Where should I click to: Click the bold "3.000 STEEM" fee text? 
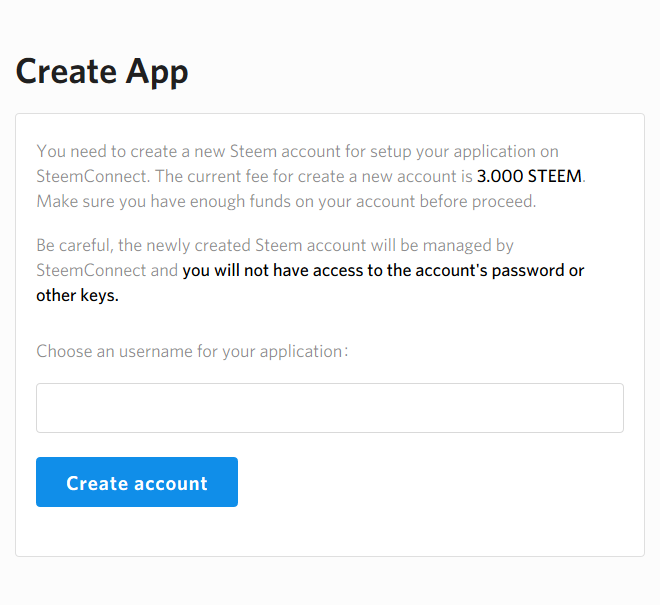pos(529,177)
